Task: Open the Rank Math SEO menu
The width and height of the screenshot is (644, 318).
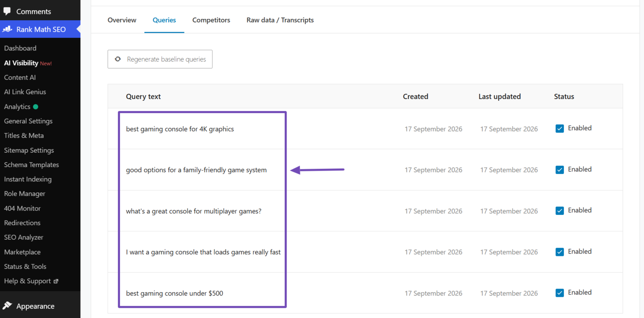Action: tap(40, 29)
